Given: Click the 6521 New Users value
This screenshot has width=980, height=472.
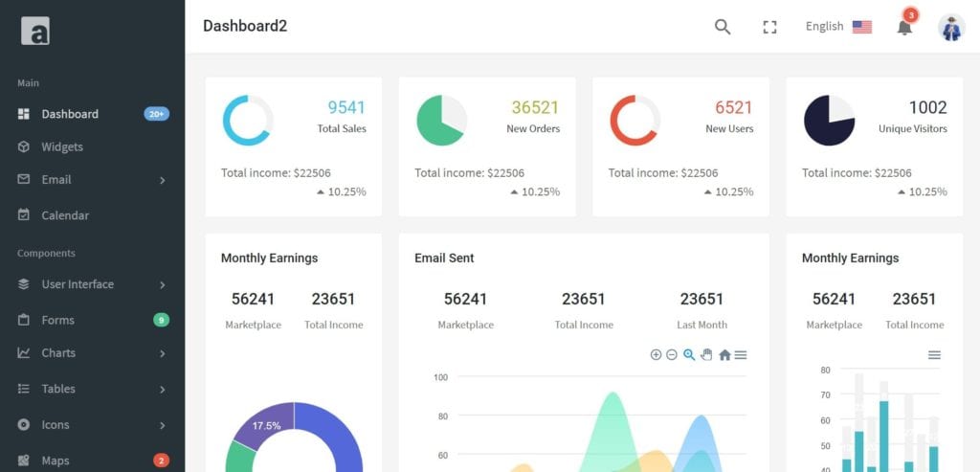Looking at the screenshot, I should coord(734,107).
